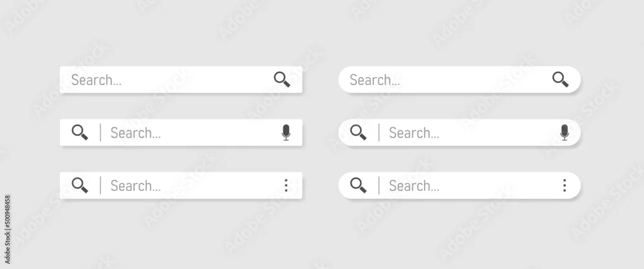Screen dimensions: 644x269
Task: Click the magnifier icon in the rectangular microphone bar
Action: click(80, 132)
